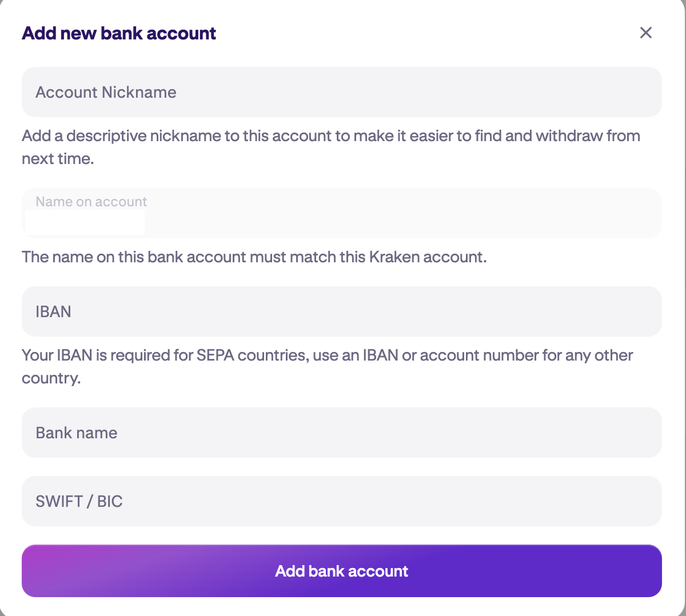Select the IBAN field to enter your number
The image size is (686, 616).
pos(342,311)
